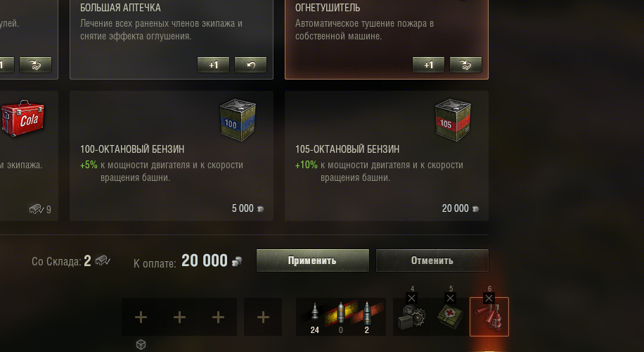Remove fire extinguisher from slot 6
Image resolution: width=644 pixels, height=352 pixels.
tap(489, 298)
